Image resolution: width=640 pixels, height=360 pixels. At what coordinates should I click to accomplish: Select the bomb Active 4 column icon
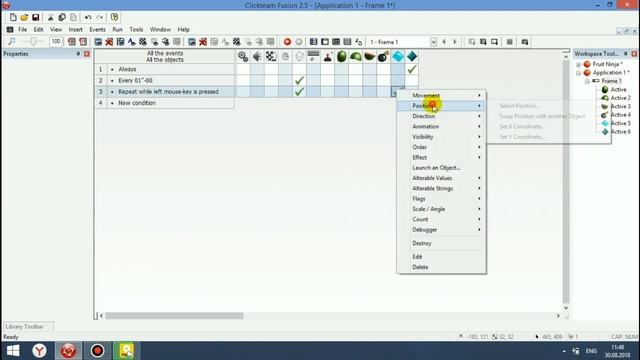coord(383,57)
